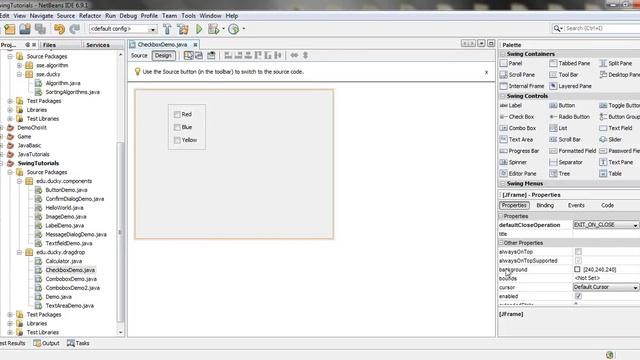640x360 pixels.
Task: Open the Tasks window button
Action: click(x=78, y=343)
